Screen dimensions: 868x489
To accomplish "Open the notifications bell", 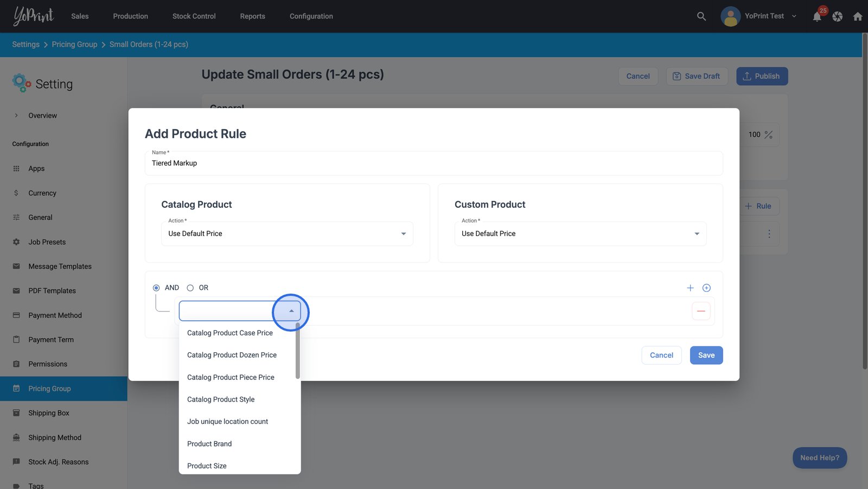I will (817, 17).
